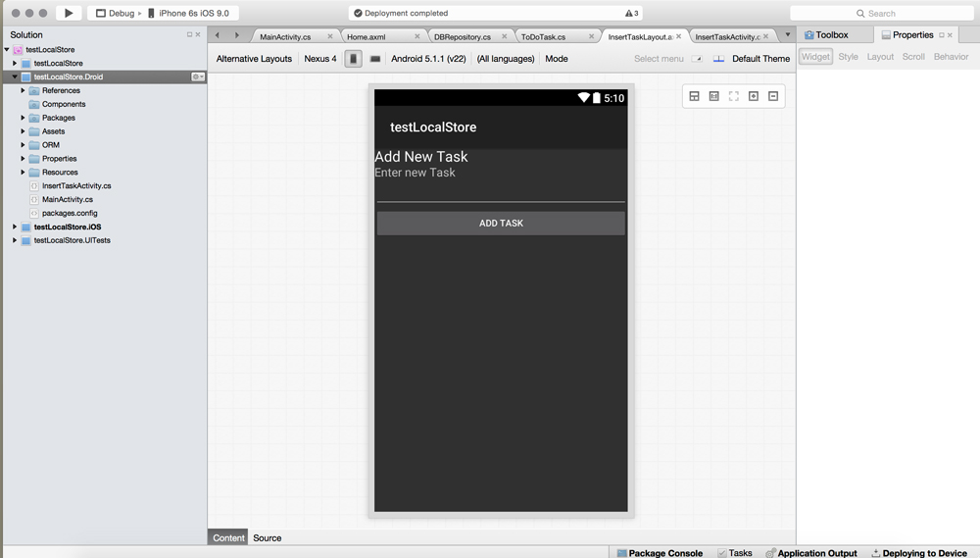The image size is (980, 558).
Task: Click the warning count indicator in status bar
Action: click(x=632, y=14)
